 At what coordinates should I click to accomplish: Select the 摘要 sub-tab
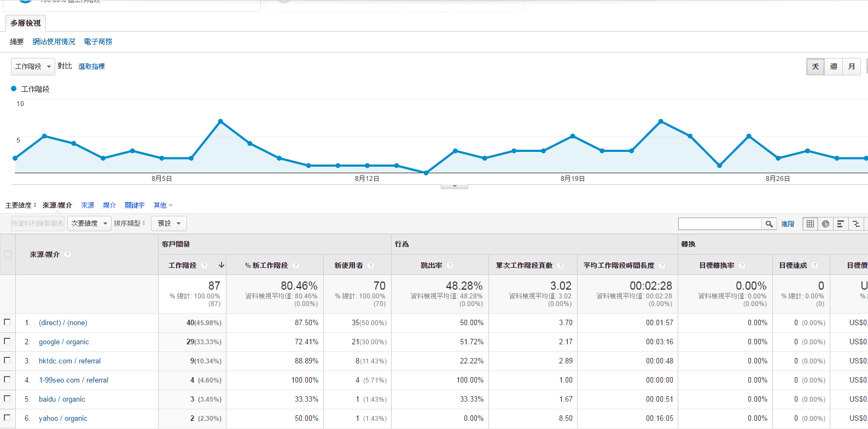[x=17, y=42]
